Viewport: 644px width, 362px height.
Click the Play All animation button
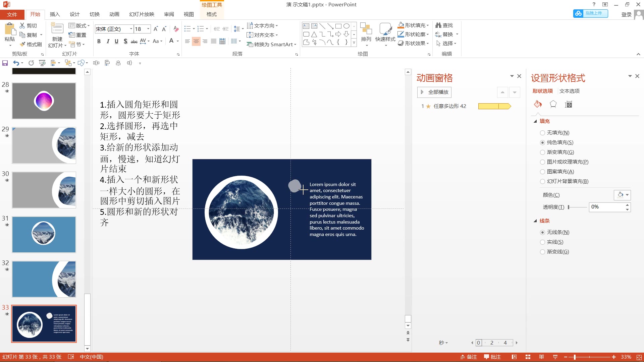click(x=434, y=92)
